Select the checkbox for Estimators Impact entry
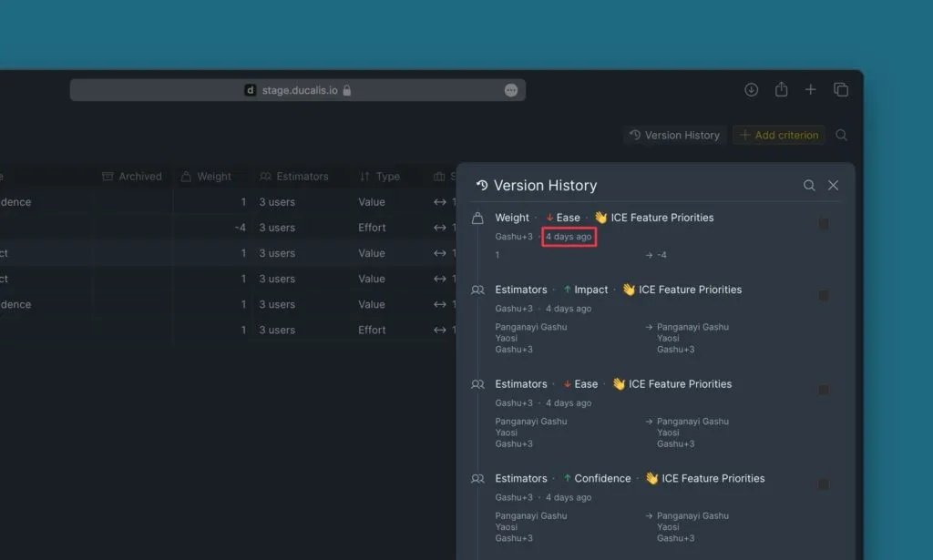933x560 pixels. click(x=824, y=296)
